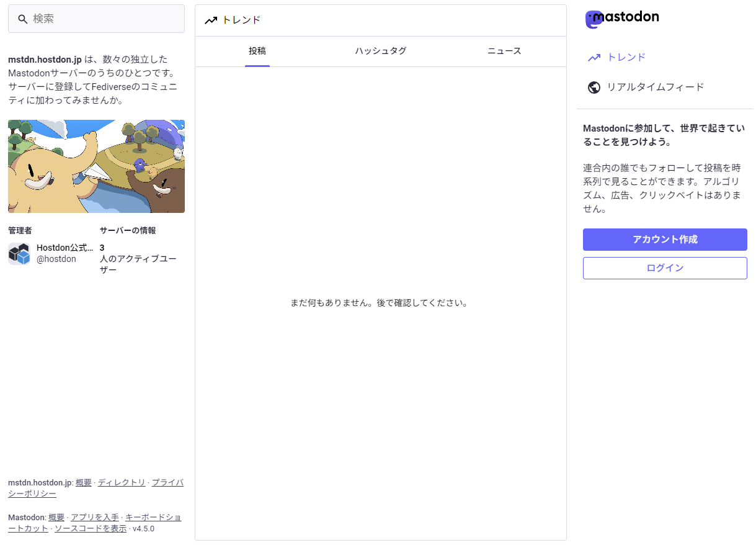Image resolution: width=756 pixels, height=545 pixels.
Task: Click the globe icon for live feeds
Action: coord(594,88)
